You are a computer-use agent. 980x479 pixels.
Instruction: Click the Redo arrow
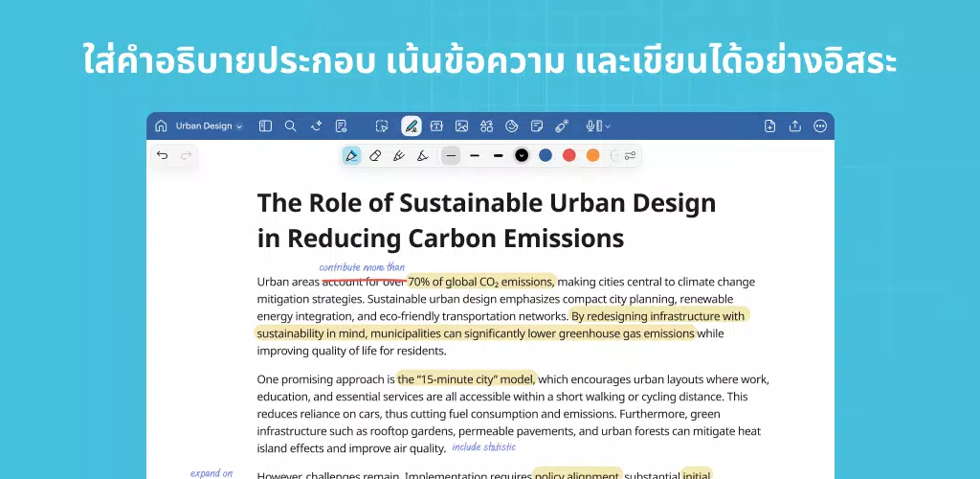[186, 156]
